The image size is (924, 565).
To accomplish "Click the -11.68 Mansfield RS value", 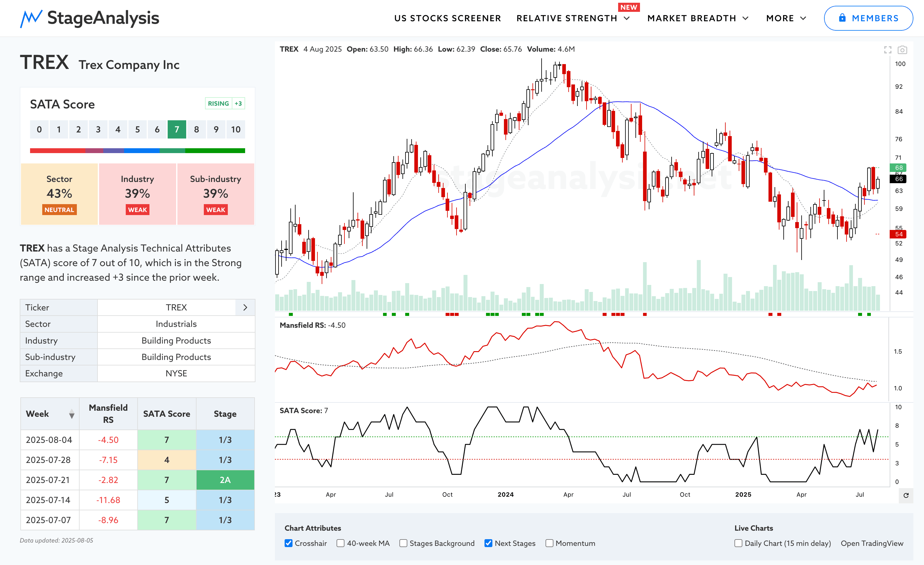I will (108, 500).
